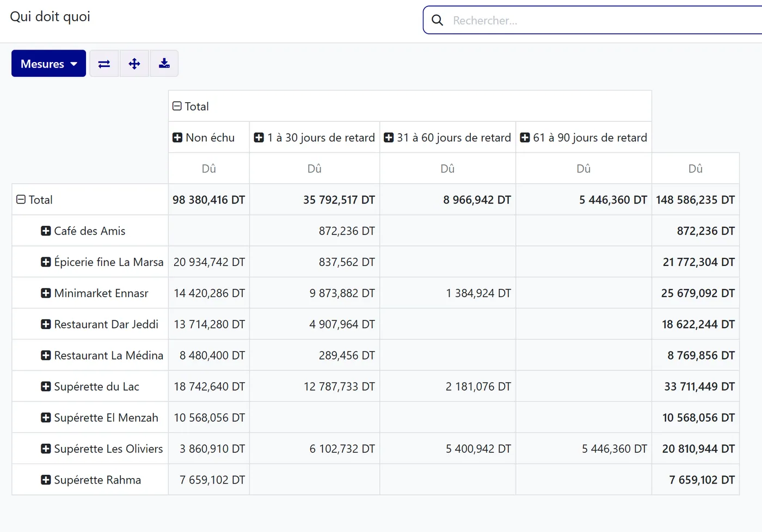Click total cell 8 966,942 DT
Screen dimensions: 762x532
point(447,200)
